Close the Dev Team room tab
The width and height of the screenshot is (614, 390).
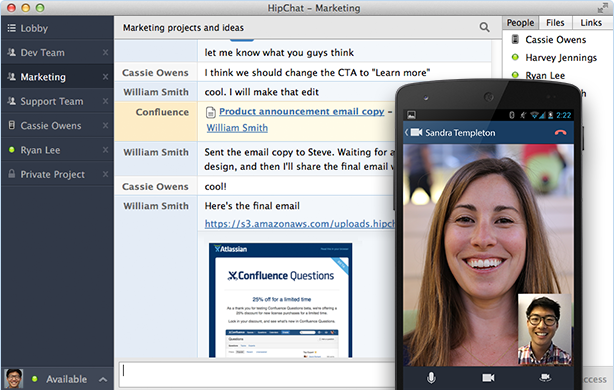[x=105, y=52]
